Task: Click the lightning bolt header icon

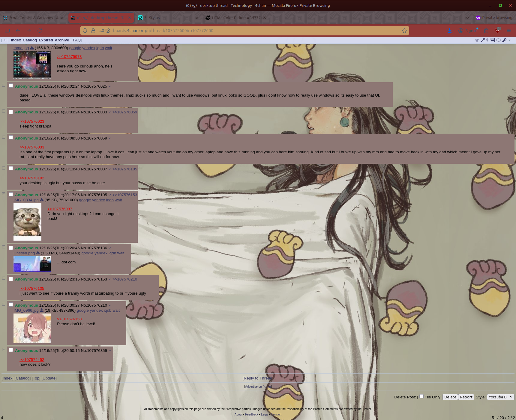Action: [x=487, y=40]
